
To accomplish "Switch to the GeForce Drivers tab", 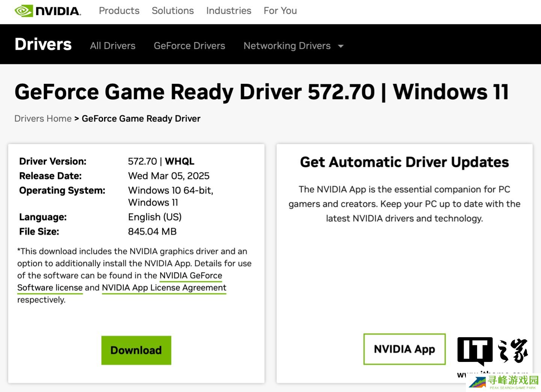I will pyautogui.click(x=189, y=46).
